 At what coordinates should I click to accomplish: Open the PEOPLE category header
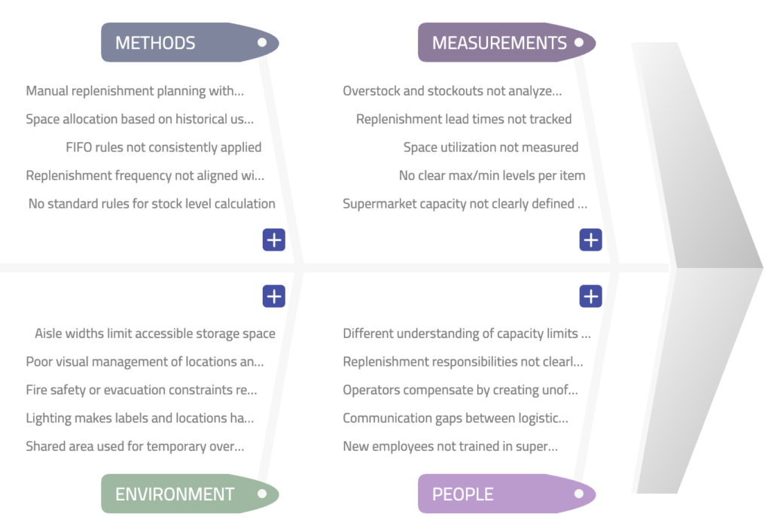(462, 494)
